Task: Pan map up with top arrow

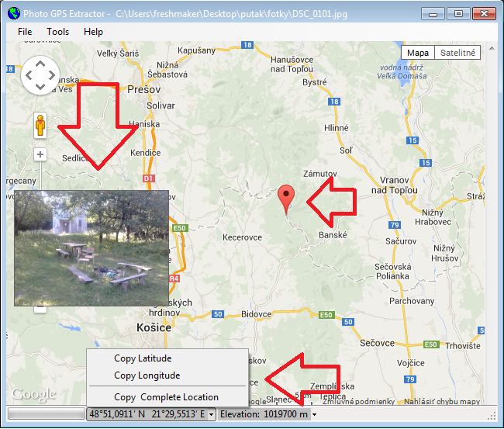Action: tap(40, 64)
